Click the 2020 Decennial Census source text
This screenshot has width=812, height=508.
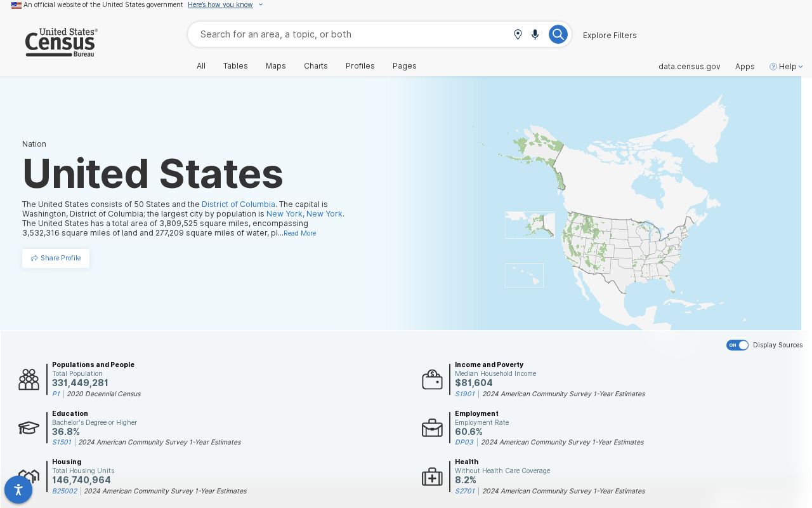click(103, 394)
